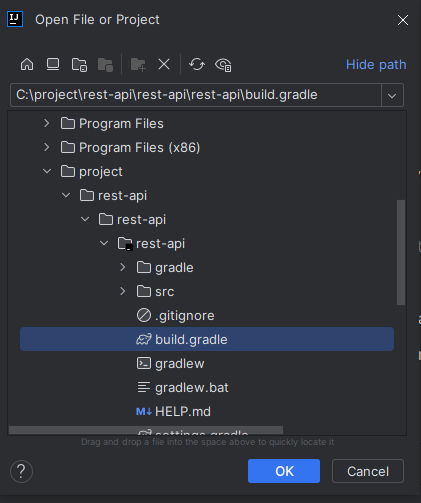This screenshot has height=503, width=421.
Task: Select the HELP.md file
Action: (x=207, y=412)
